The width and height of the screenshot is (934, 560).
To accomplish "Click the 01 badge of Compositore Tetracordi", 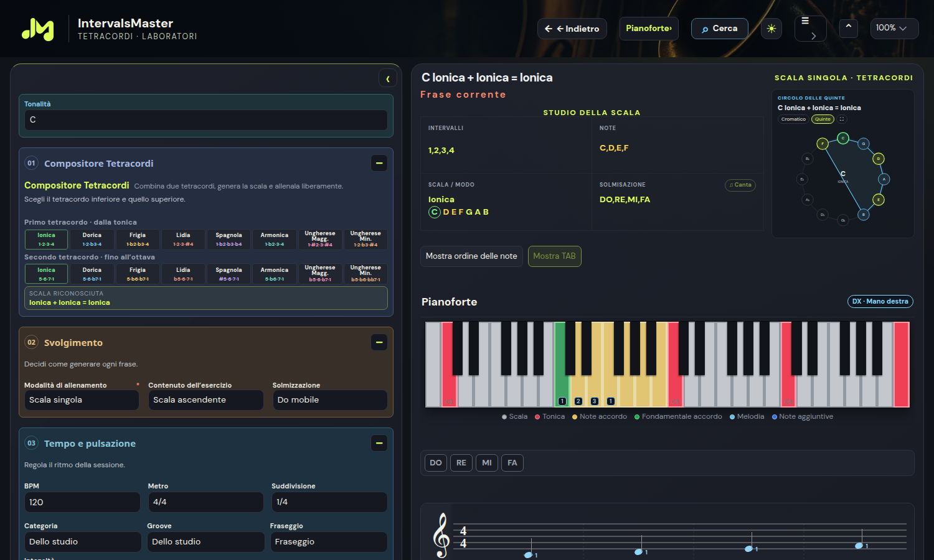I will pos(31,163).
